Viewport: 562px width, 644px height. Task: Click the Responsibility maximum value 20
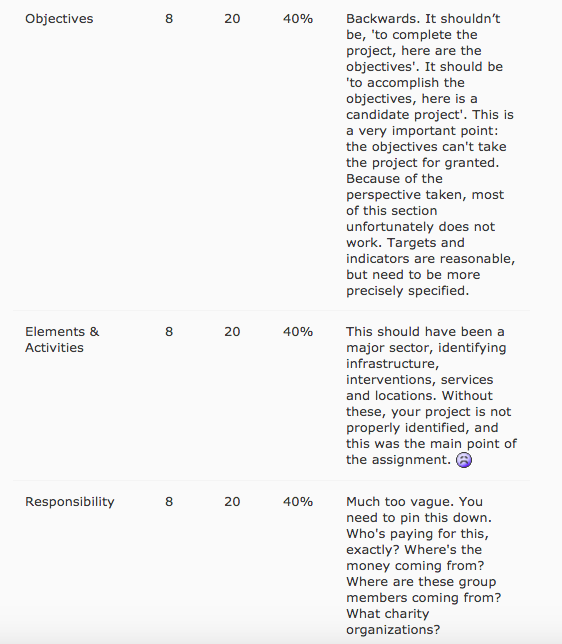pos(232,502)
